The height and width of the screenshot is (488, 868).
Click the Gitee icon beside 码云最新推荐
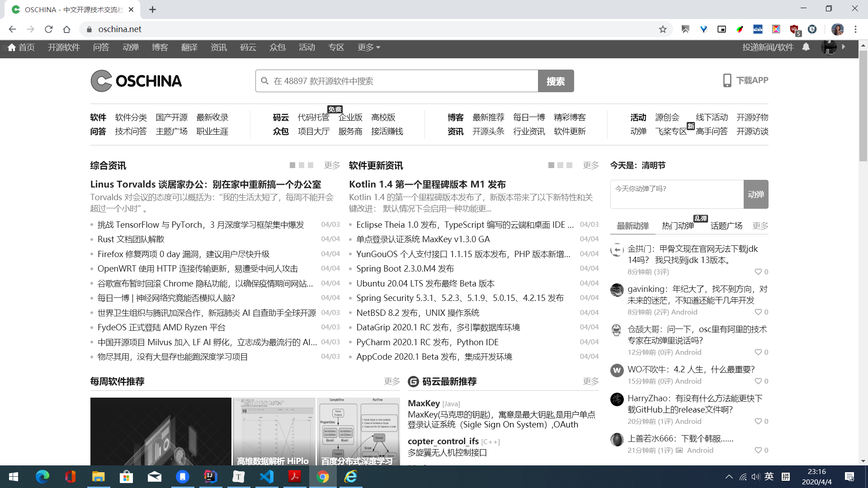coord(412,381)
